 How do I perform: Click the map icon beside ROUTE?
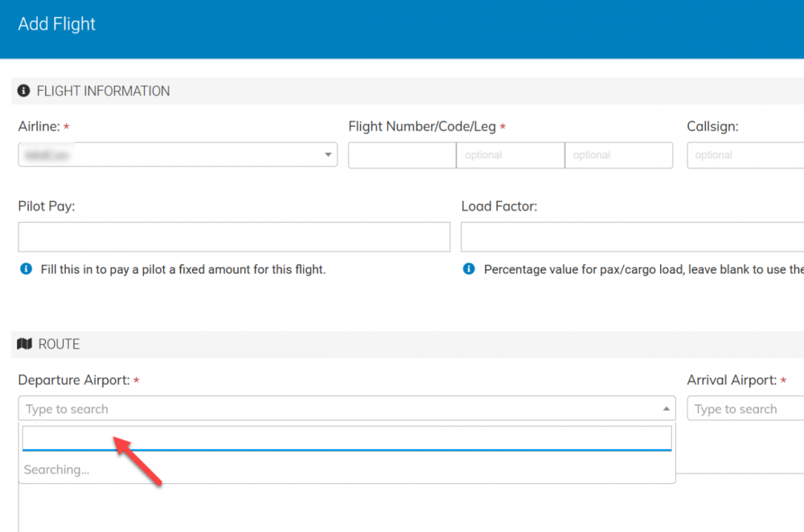tap(24, 344)
